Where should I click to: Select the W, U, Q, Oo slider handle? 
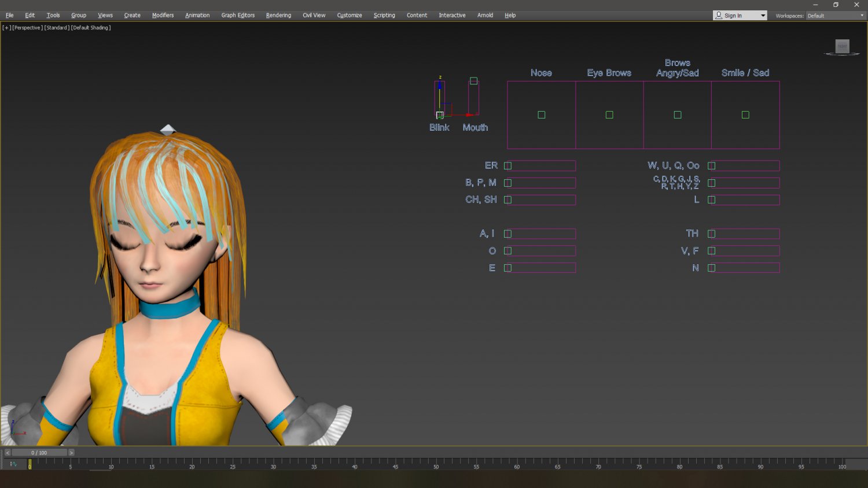tap(712, 166)
